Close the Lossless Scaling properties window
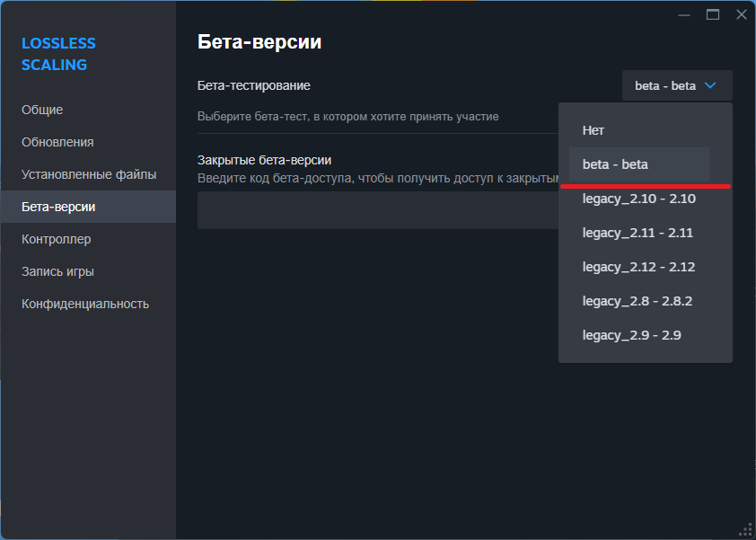Viewport: 756px width, 540px height. click(742, 14)
